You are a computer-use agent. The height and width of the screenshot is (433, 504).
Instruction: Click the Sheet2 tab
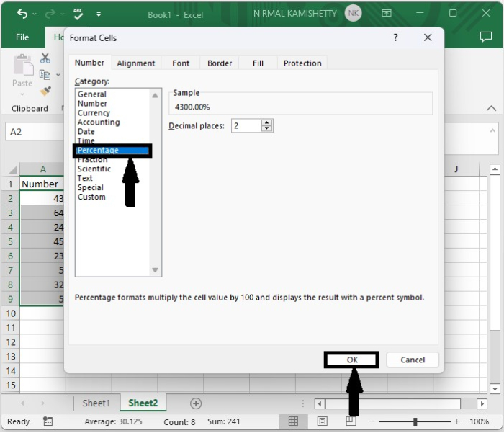[x=143, y=403]
